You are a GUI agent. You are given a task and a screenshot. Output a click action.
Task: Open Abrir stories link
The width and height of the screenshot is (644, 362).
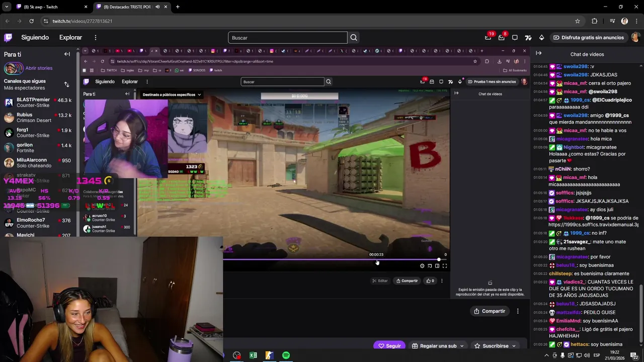39,68
